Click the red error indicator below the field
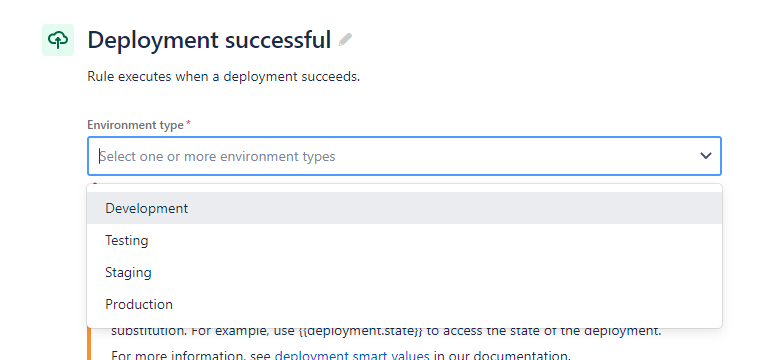The width and height of the screenshot is (776, 360). coord(95,183)
